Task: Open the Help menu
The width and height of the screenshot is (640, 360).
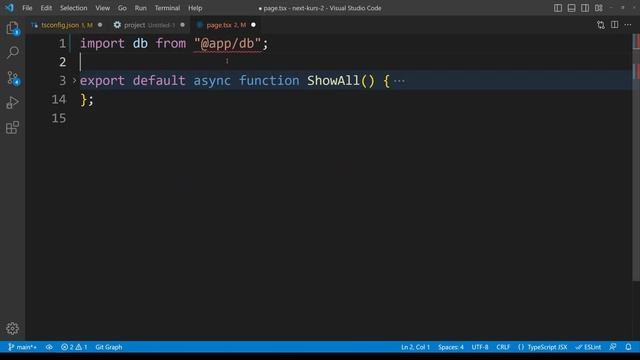Action: coord(195,8)
